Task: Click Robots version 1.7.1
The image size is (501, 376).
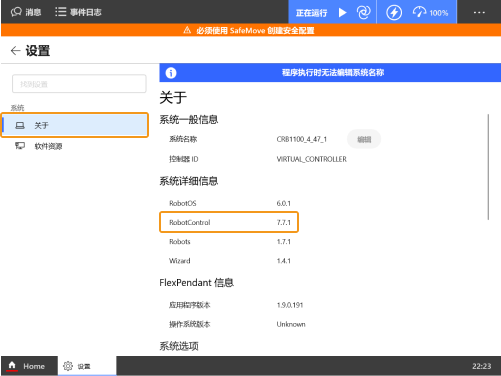Action: 284,242
